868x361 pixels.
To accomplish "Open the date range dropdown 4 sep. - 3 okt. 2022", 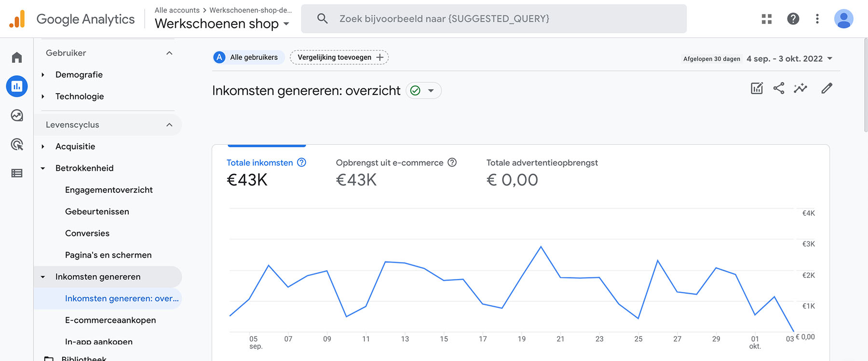I will click(x=789, y=58).
